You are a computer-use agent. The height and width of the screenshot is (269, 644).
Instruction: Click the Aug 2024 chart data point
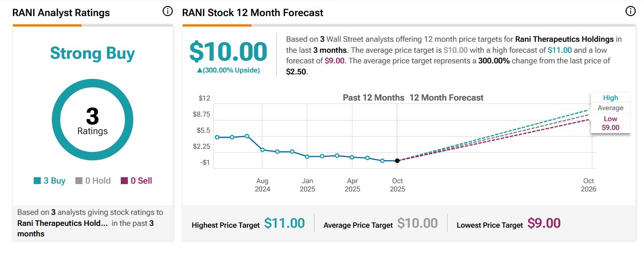263,150
